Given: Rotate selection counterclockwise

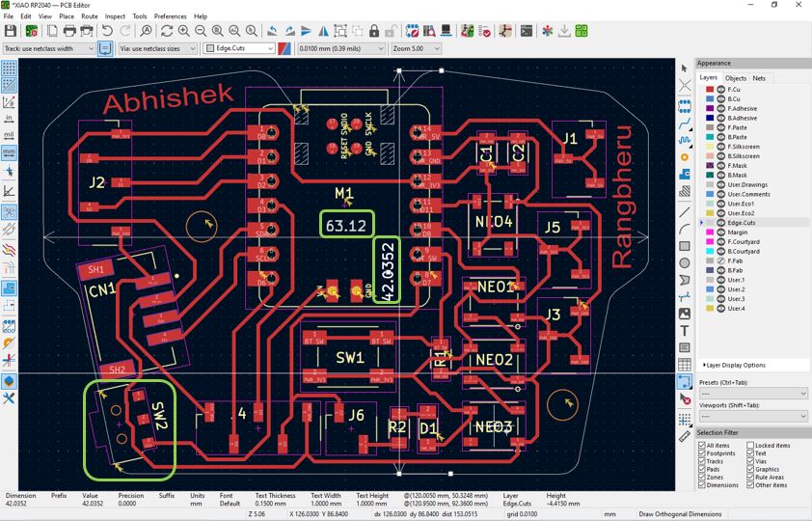Looking at the screenshot, I should pyautogui.click(x=272, y=31).
